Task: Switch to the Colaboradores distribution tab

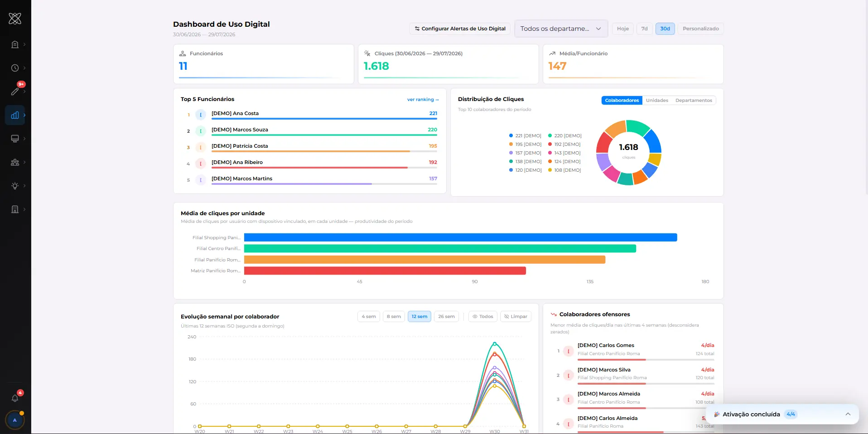Action: pyautogui.click(x=622, y=101)
